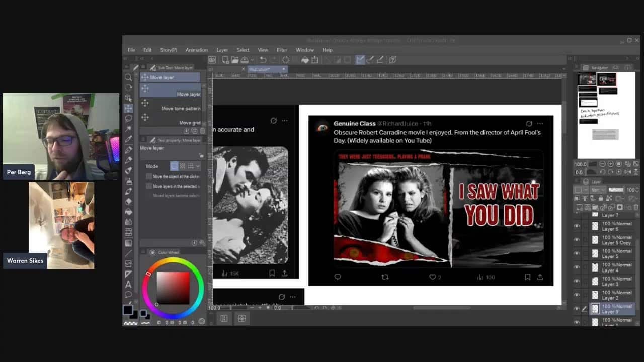The height and width of the screenshot is (362, 644).
Task: Expand the Mode options dropdown arrow
Action: coord(198,166)
